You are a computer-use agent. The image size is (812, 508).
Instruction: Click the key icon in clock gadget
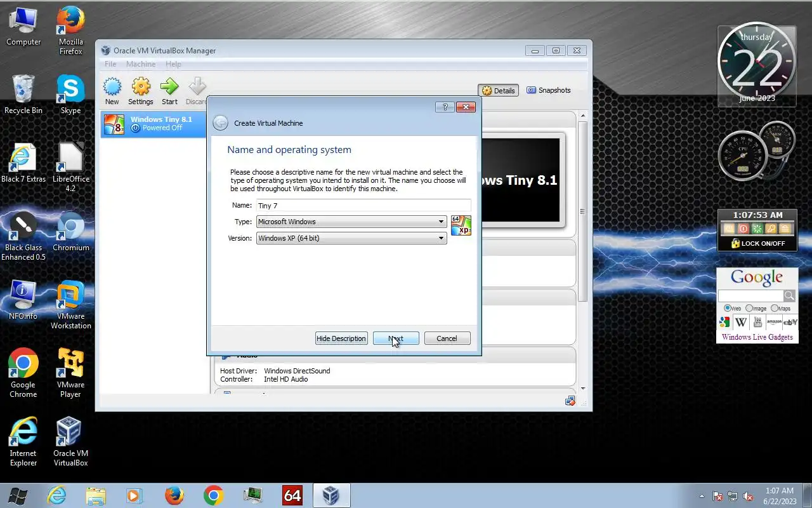(771, 229)
